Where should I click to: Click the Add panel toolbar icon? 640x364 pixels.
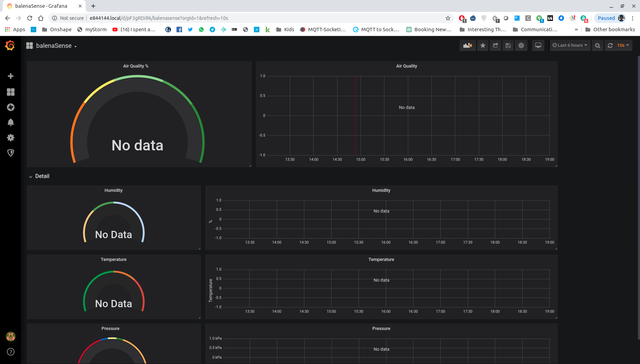(x=467, y=45)
